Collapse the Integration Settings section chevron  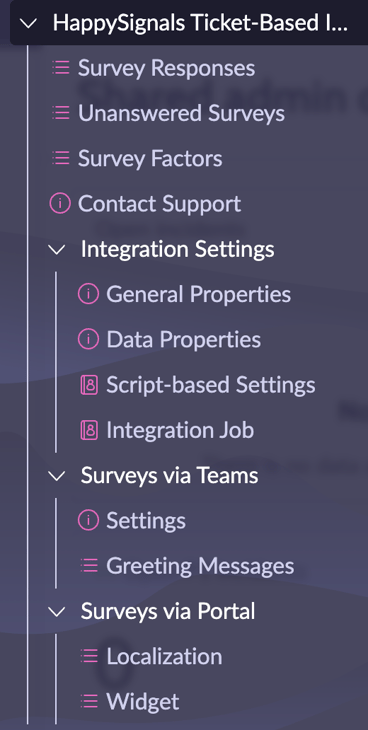57,249
